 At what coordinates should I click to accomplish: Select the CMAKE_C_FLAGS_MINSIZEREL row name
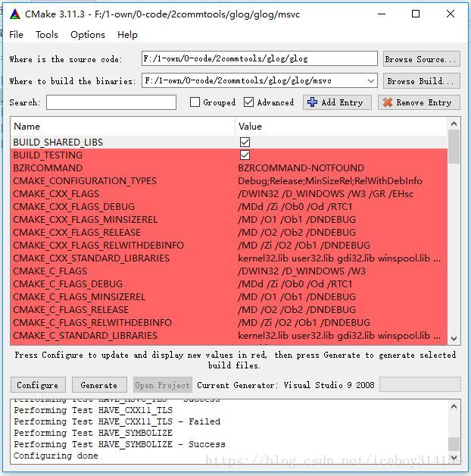[80, 296]
